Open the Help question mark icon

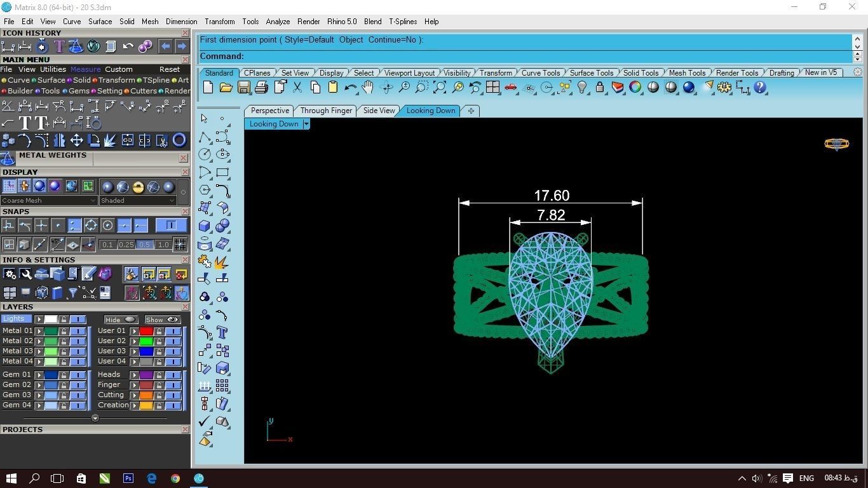click(x=760, y=88)
